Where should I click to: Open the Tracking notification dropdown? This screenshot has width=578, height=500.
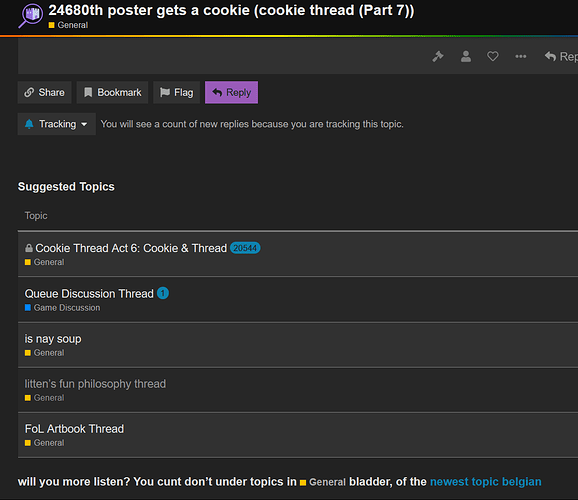coord(57,124)
